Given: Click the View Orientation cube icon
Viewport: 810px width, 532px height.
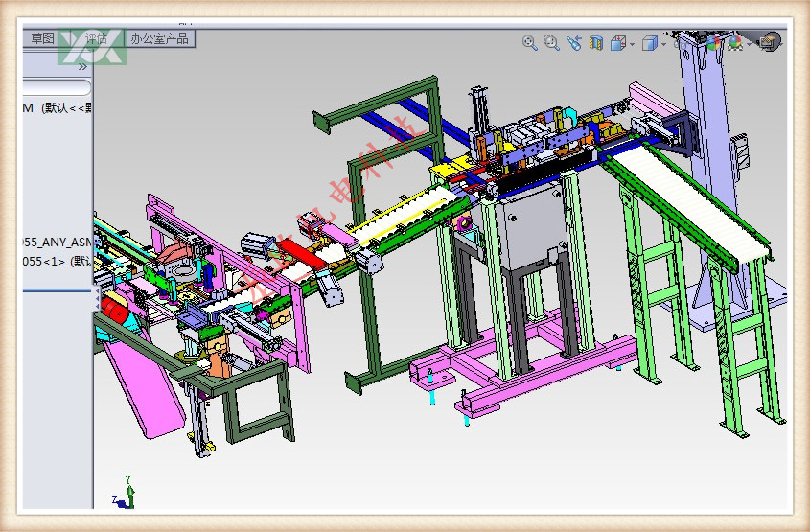Looking at the screenshot, I should pyautogui.click(x=617, y=42).
